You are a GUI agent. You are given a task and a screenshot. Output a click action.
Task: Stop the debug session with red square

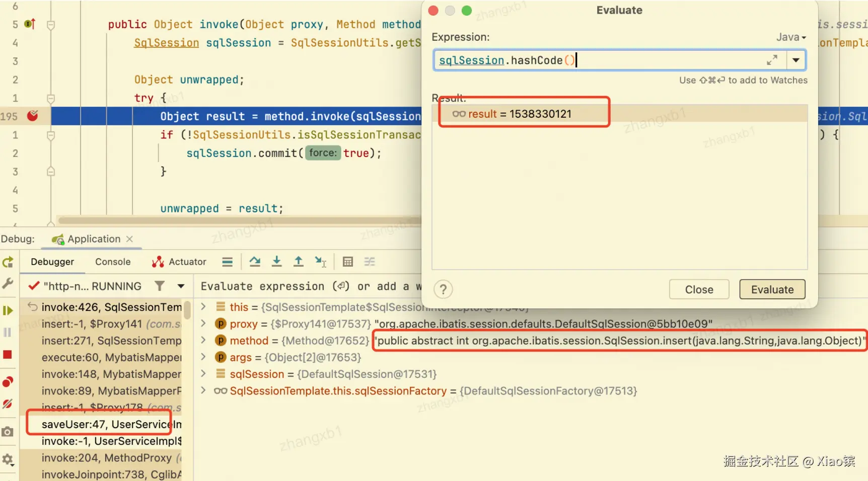tap(8, 355)
